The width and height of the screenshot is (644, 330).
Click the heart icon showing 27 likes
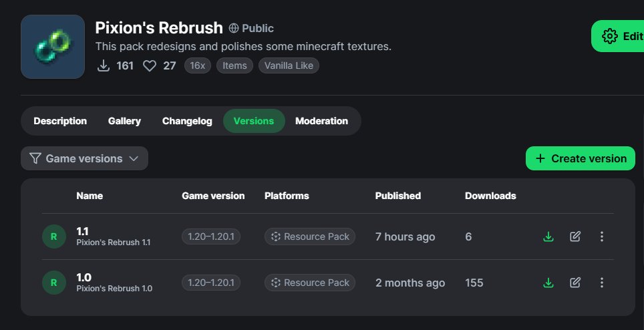click(150, 65)
